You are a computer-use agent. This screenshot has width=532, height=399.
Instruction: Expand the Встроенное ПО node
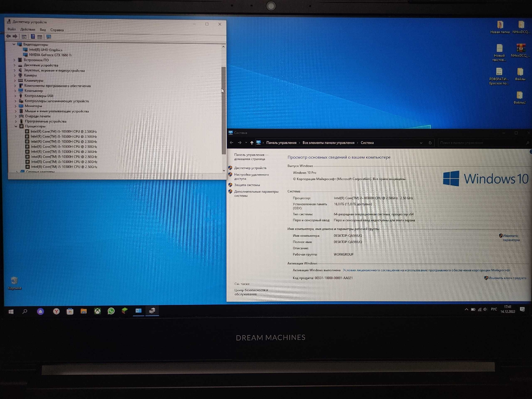coord(14,60)
